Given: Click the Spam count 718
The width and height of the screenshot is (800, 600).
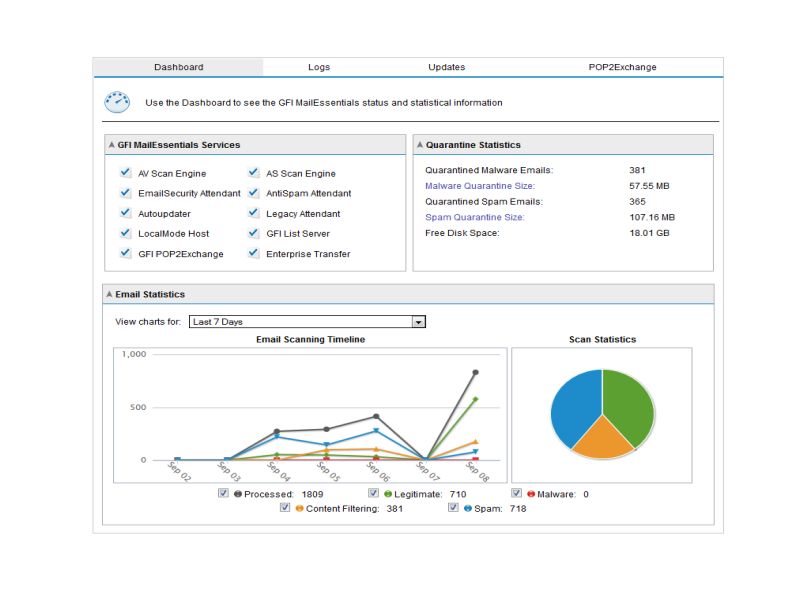Looking at the screenshot, I should point(518,508).
